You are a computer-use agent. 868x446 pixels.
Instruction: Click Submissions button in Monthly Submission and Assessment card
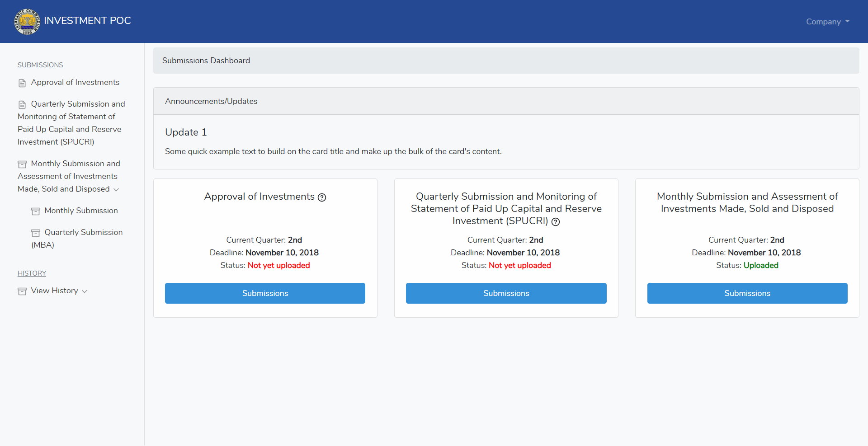[747, 293]
